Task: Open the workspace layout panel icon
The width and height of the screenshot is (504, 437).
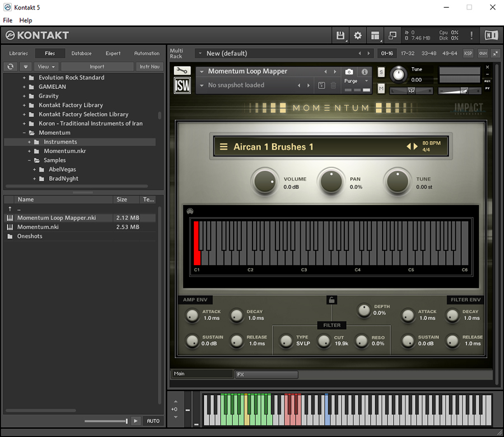Action: tap(375, 35)
